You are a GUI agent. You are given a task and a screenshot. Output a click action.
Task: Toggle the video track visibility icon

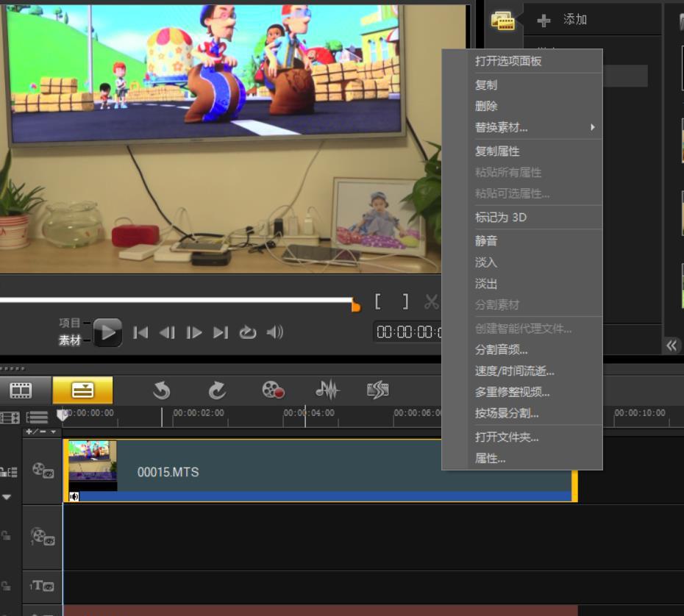(x=43, y=470)
